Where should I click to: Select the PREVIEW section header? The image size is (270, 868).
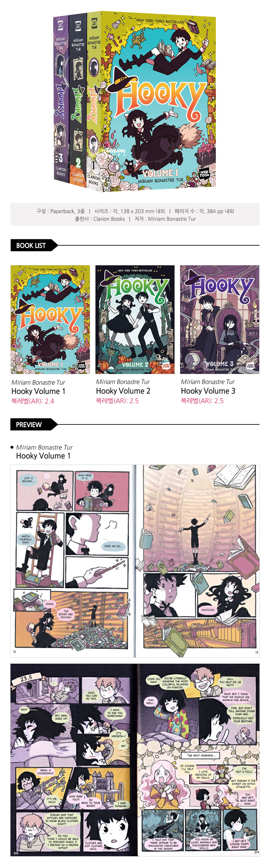point(29,424)
